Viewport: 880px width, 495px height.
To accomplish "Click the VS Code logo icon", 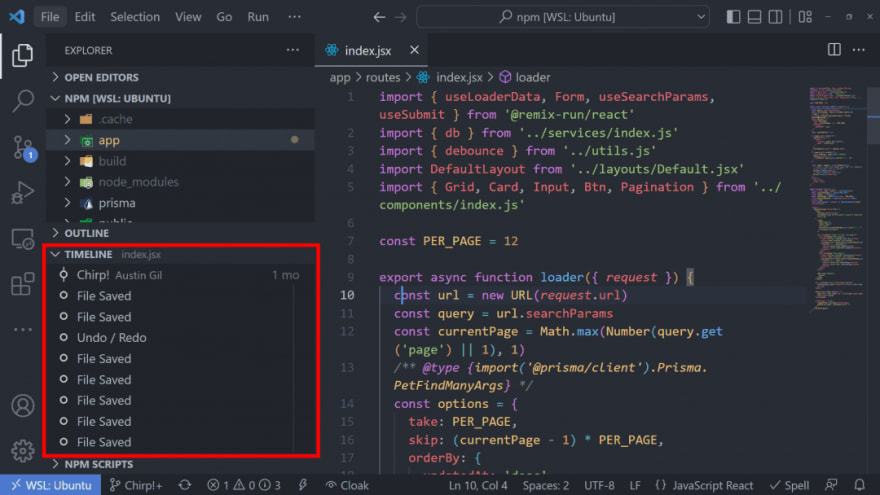I will point(17,16).
